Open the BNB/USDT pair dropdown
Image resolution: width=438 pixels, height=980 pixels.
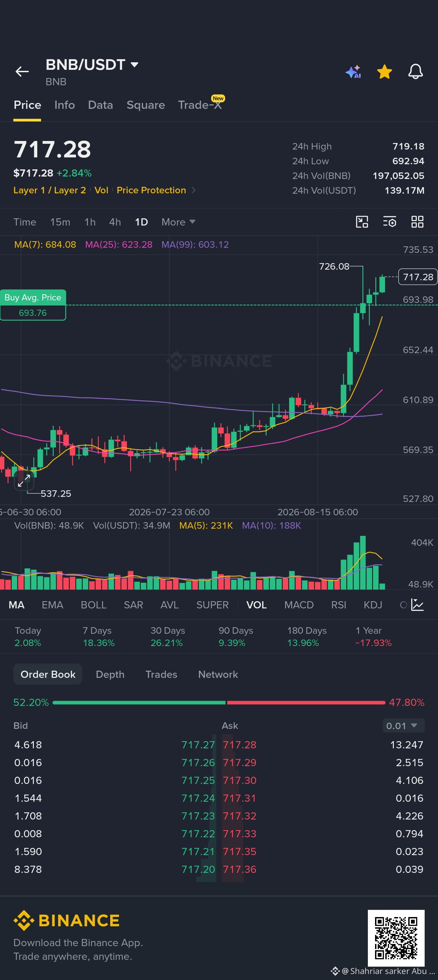pos(92,65)
